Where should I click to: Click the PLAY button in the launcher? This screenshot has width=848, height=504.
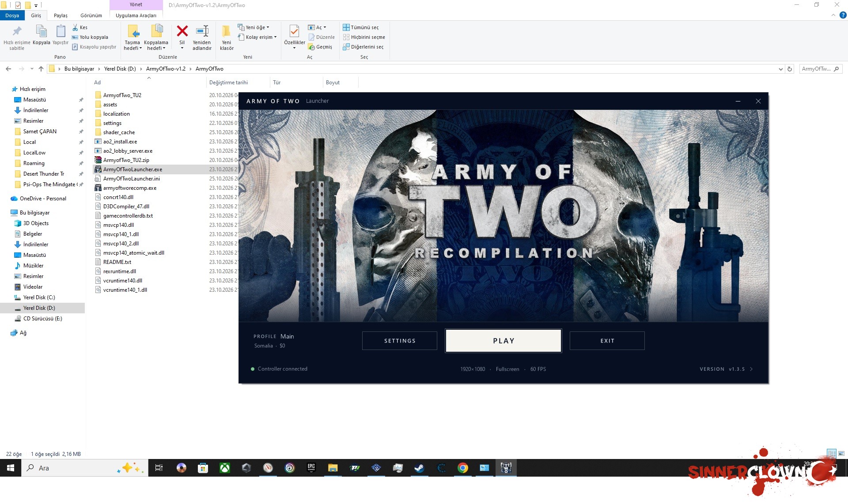(503, 341)
